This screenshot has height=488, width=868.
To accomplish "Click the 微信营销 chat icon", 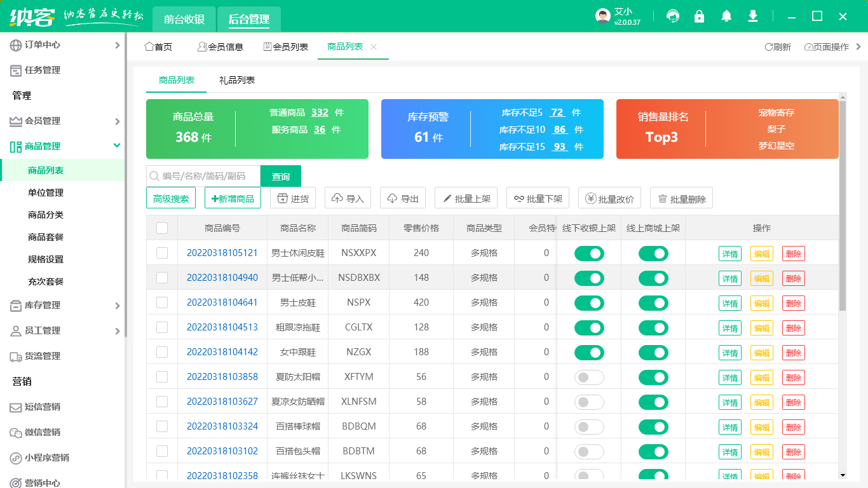I will point(16,433).
